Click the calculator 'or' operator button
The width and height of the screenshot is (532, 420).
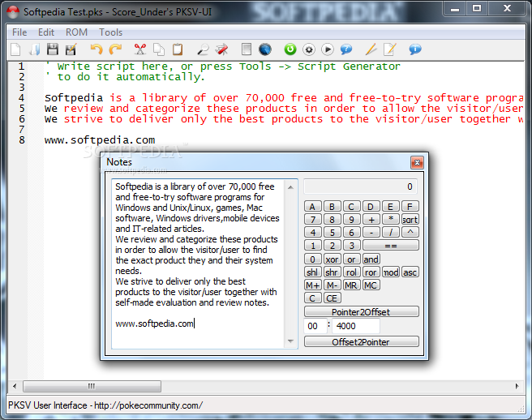351,259
